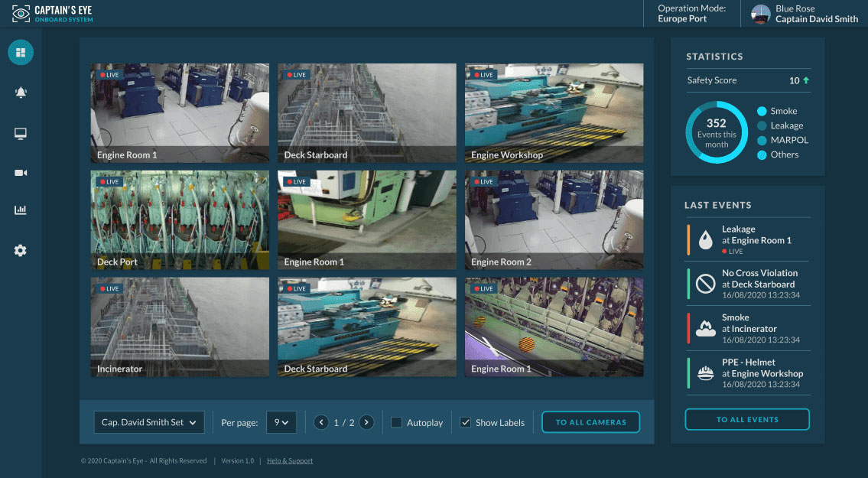This screenshot has height=478, width=868.
Task: Go to previous camera page arrow
Action: pyautogui.click(x=321, y=422)
